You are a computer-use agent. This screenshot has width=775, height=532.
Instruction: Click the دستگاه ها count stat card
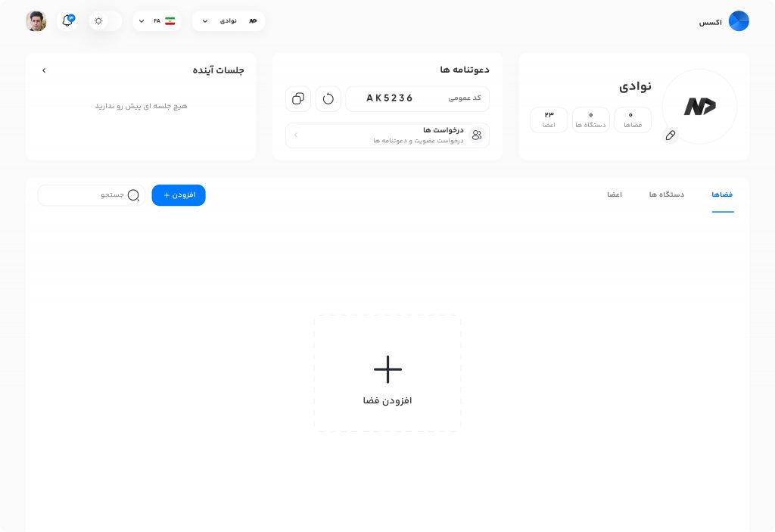point(590,120)
